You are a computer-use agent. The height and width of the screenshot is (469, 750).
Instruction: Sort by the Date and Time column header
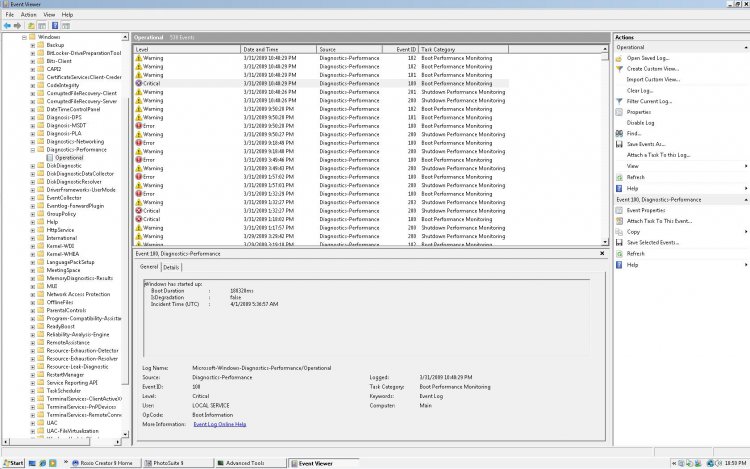tap(278, 49)
